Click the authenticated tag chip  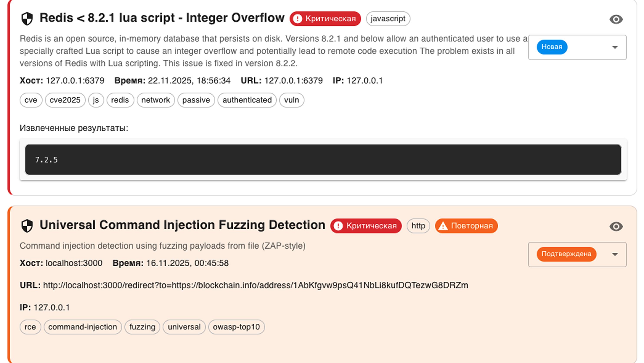point(247,100)
